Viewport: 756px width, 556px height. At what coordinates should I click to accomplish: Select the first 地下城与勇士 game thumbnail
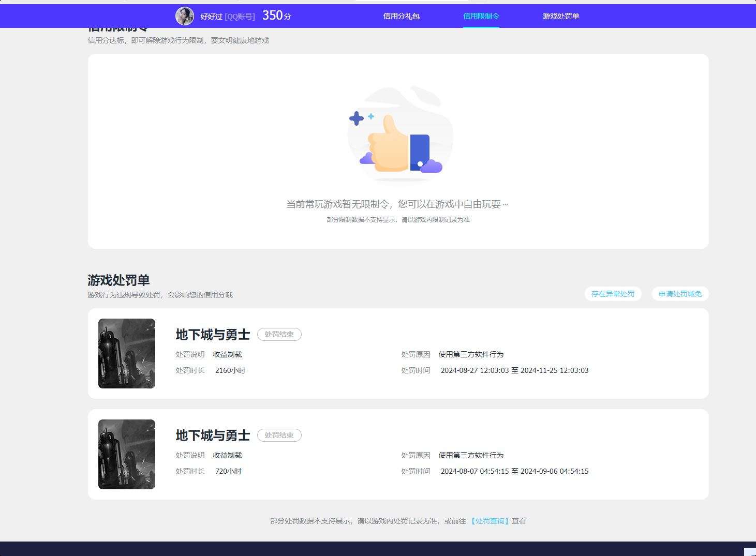(127, 353)
